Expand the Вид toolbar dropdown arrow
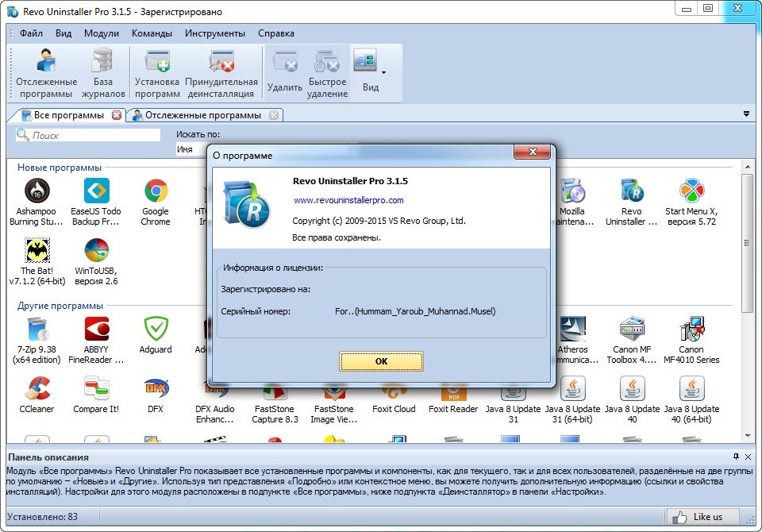This screenshot has height=532, width=762. coord(384,73)
